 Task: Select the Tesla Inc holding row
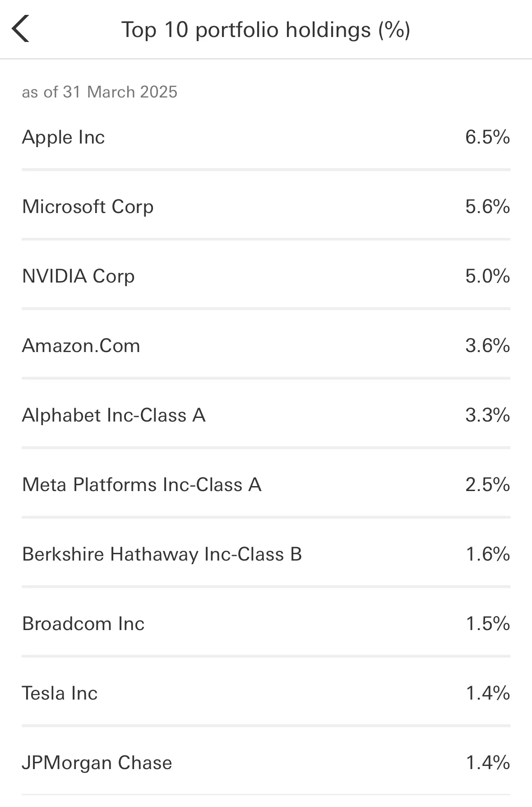click(x=266, y=693)
